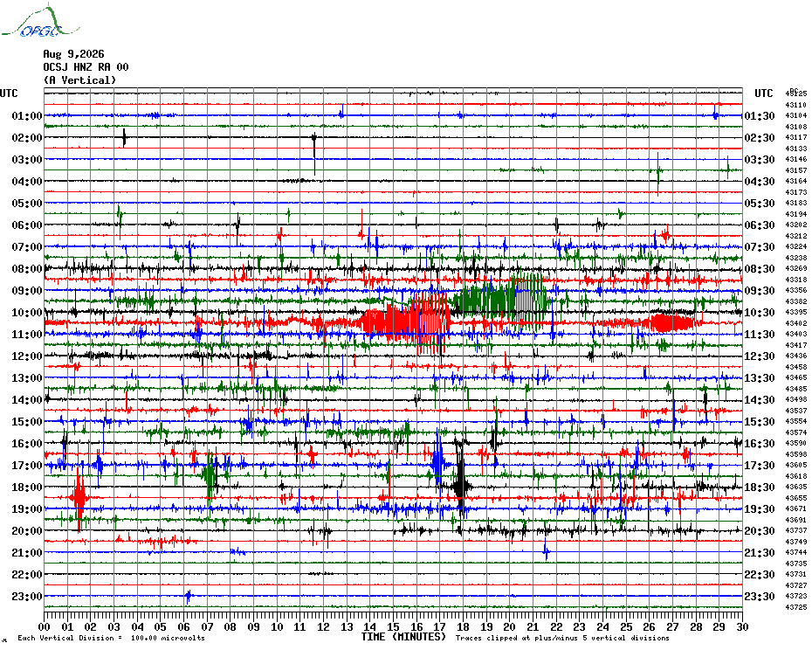Click minute 15 on the time axis

393,627
